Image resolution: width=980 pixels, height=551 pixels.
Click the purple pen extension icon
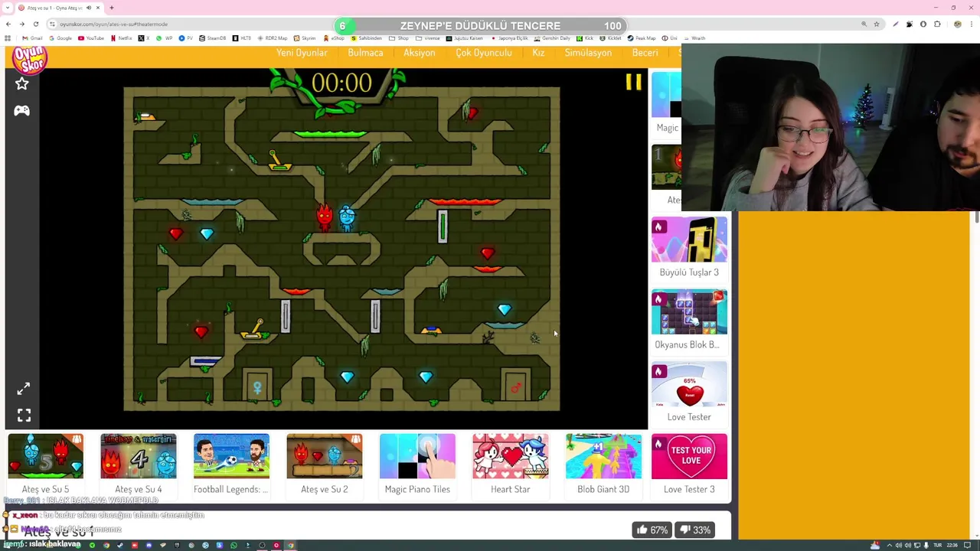896,24
